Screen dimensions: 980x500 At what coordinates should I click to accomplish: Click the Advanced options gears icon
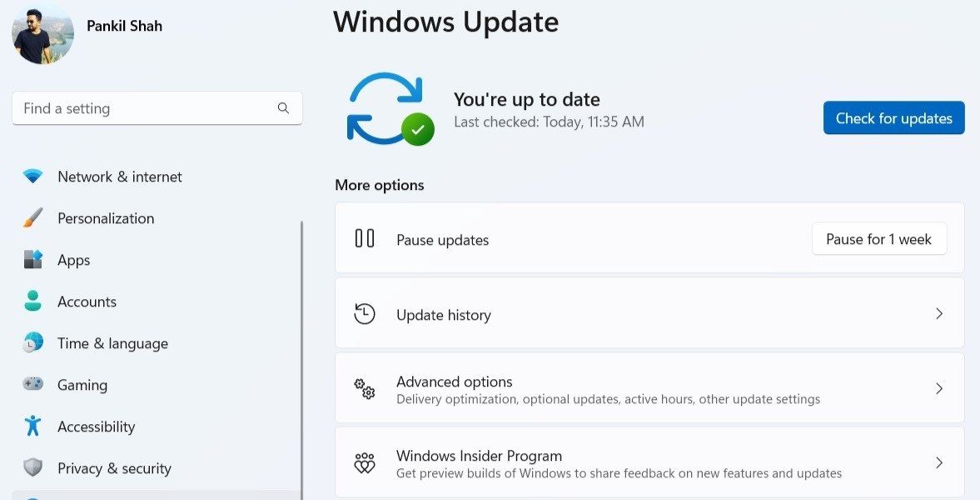(365, 388)
